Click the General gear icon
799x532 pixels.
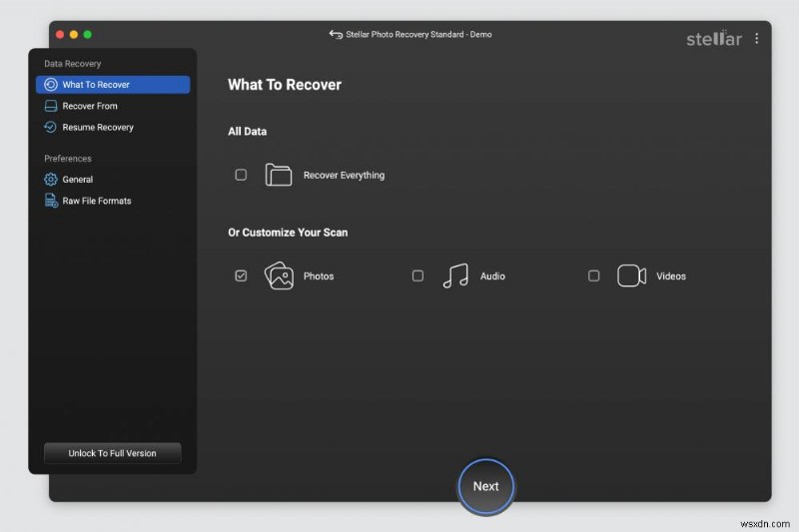(x=51, y=180)
